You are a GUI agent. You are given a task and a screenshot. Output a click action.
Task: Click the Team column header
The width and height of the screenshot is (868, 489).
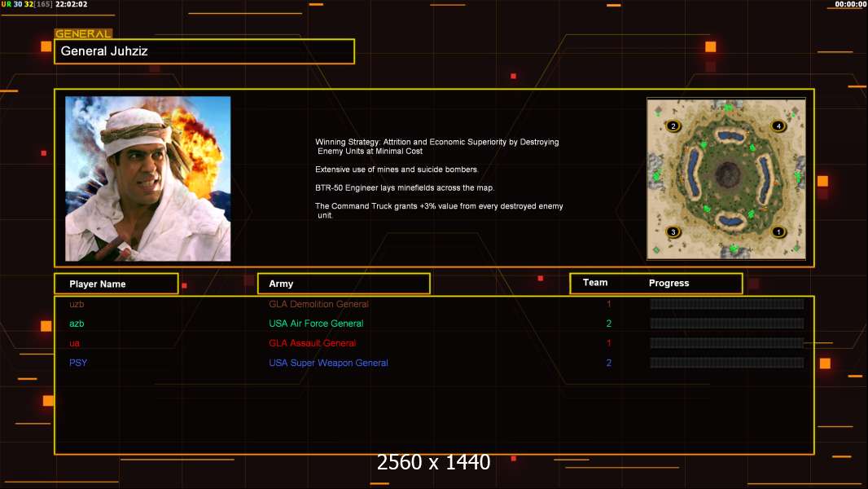(595, 283)
